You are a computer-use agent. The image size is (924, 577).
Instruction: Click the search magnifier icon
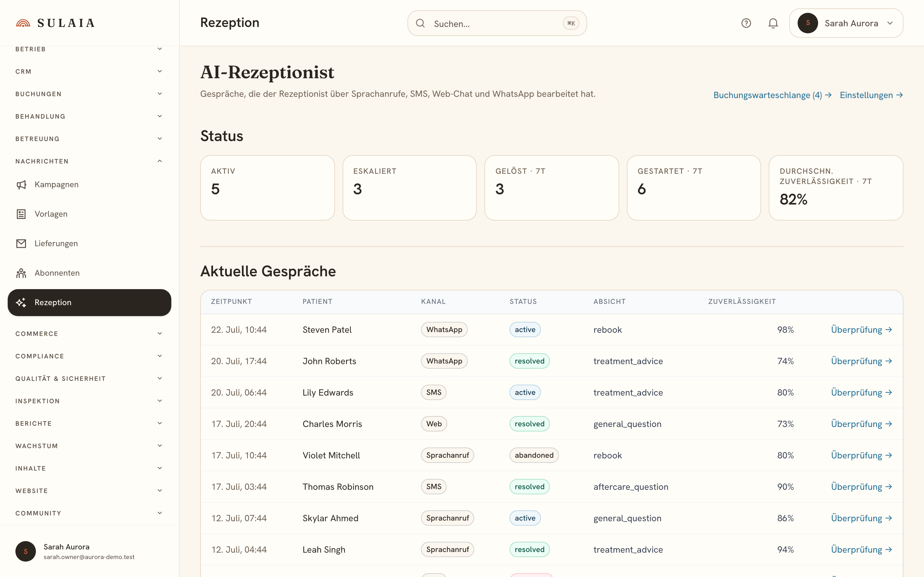(x=420, y=23)
